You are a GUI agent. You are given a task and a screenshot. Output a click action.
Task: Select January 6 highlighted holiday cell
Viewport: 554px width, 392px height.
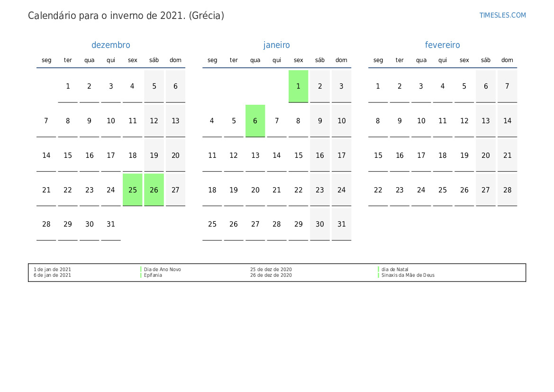tap(255, 121)
